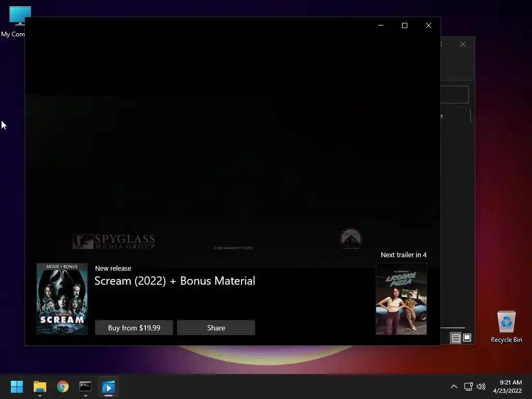Open the Windows Start menu
The height and width of the screenshot is (399, 532).
point(17,387)
